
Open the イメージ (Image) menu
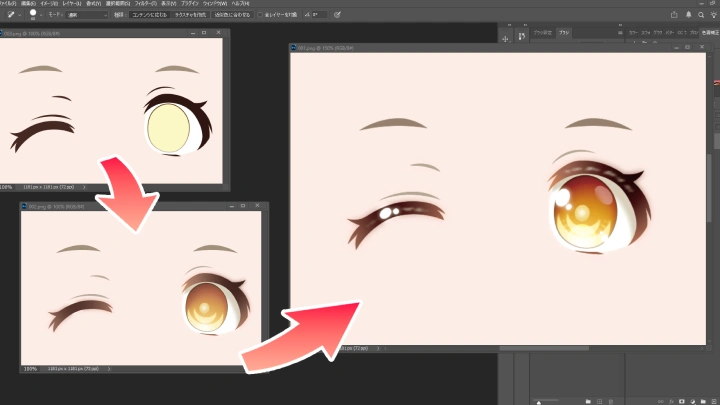[x=49, y=3]
